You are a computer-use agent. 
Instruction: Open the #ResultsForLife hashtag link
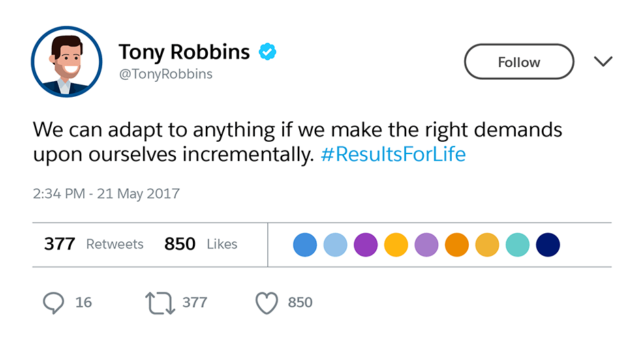click(x=393, y=154)
